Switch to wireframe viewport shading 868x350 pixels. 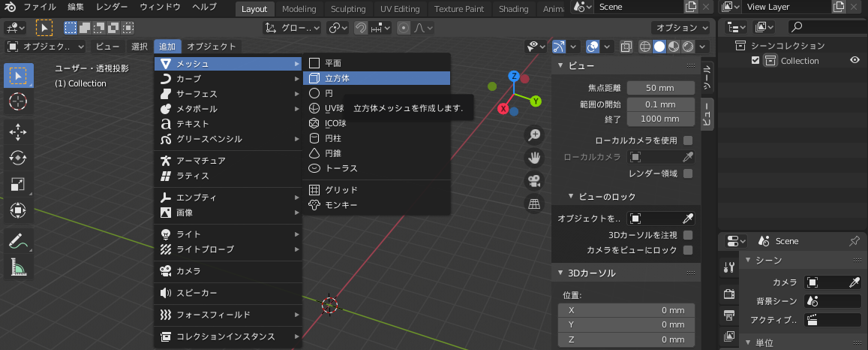(645, 47)
